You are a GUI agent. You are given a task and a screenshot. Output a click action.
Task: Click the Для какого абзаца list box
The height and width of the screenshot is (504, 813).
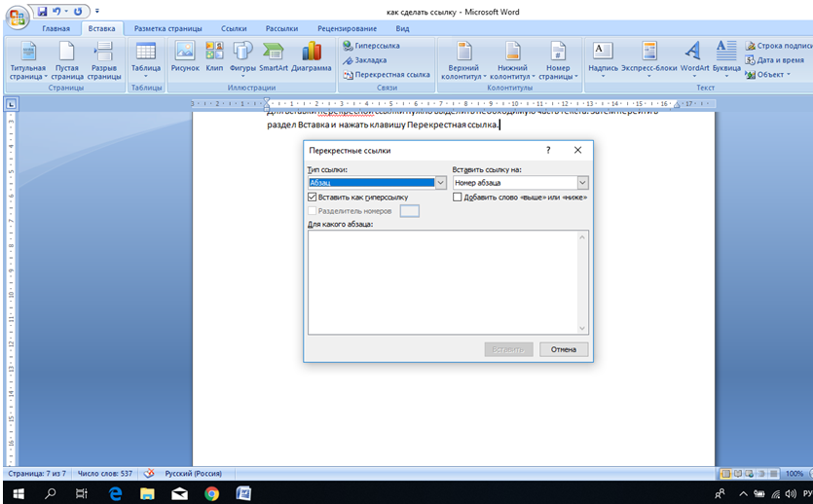click(x=448, y=282)
